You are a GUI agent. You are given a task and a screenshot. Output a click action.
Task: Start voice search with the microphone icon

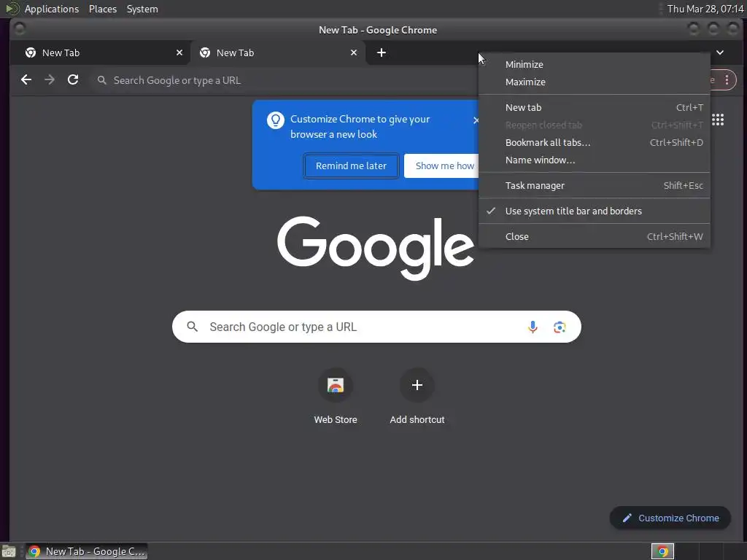(533, 327)
